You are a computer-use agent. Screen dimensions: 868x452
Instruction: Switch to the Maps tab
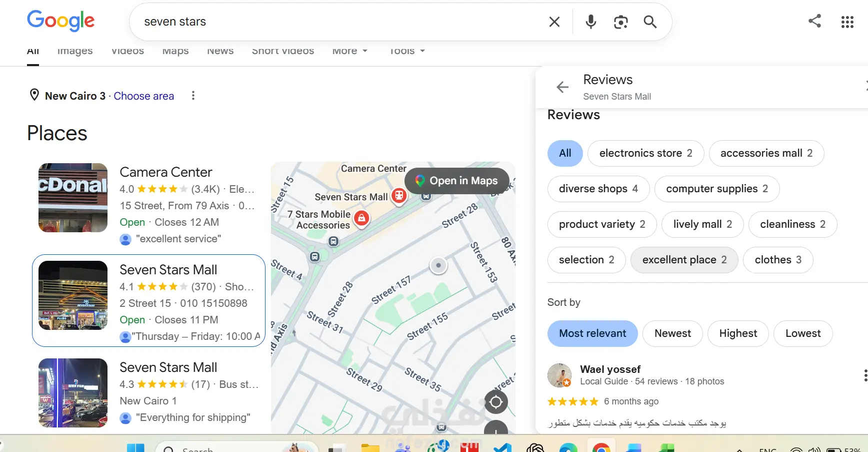tap(175, 51)
